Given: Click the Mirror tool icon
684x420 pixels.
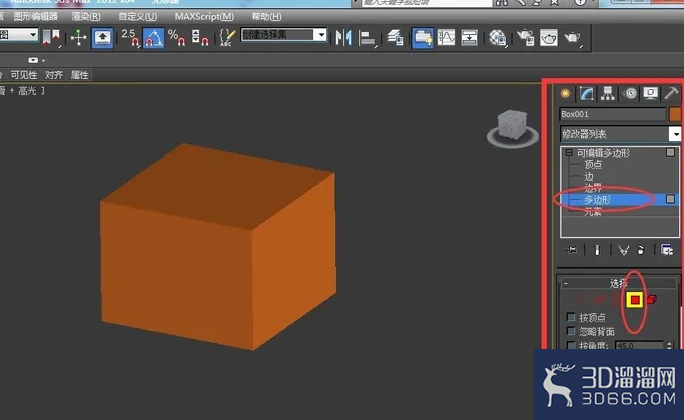Looking at the screenshot, I should click(344, 38).
